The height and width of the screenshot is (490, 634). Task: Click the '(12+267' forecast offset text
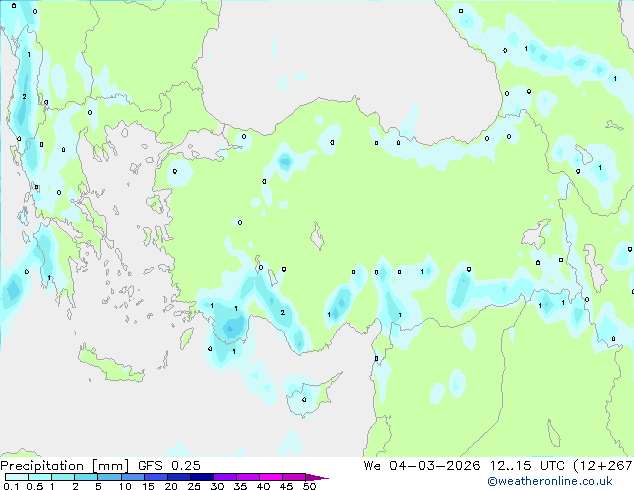[x=603, y=466]
